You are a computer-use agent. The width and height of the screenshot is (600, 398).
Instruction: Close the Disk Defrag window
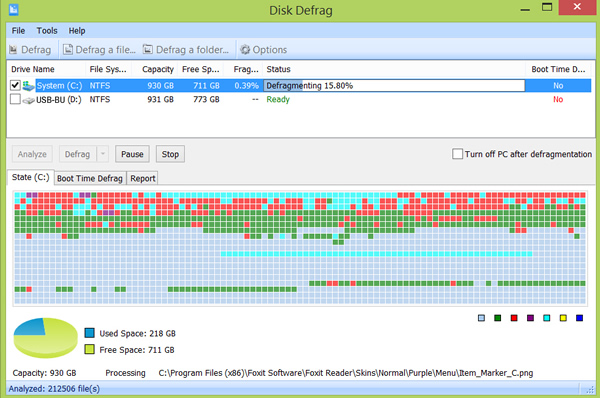[577, 7]
